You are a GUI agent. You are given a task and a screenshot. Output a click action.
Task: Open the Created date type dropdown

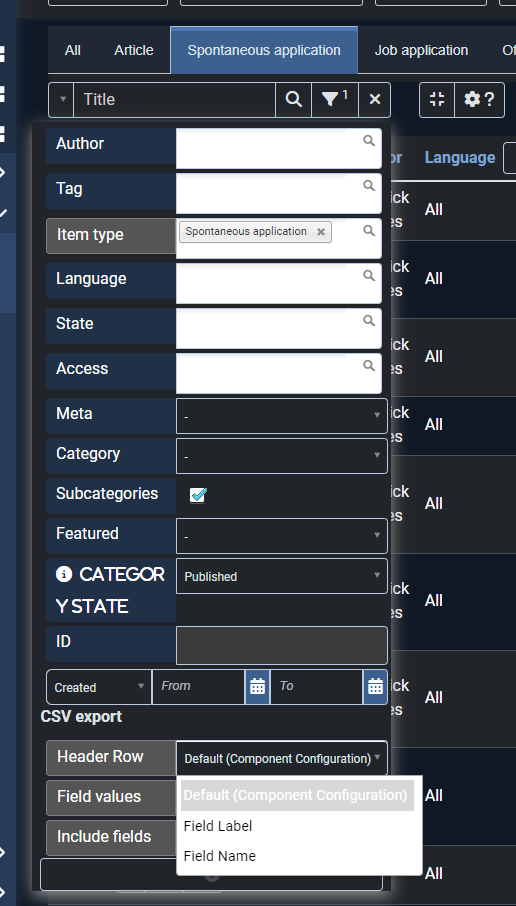[x=99, y=686]
